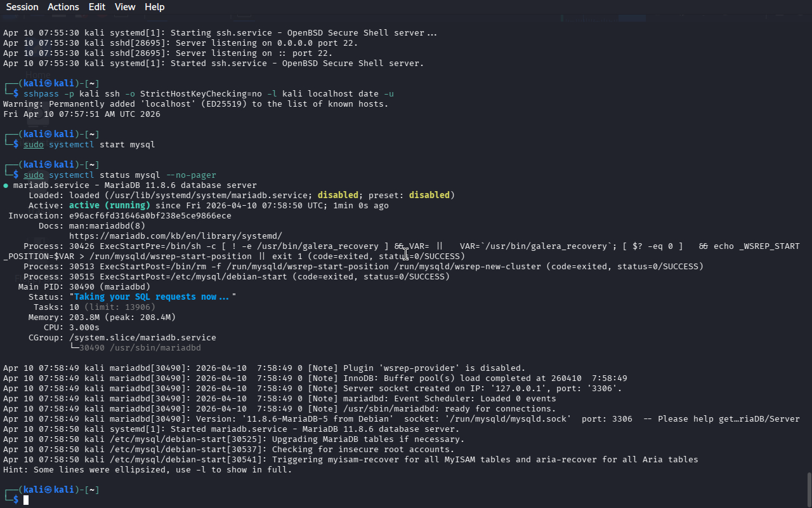Open the mariadb.com systemd documentation URL
Image resolution: width=812 pixels, height=508 pixels.
[x=175, y=236]
